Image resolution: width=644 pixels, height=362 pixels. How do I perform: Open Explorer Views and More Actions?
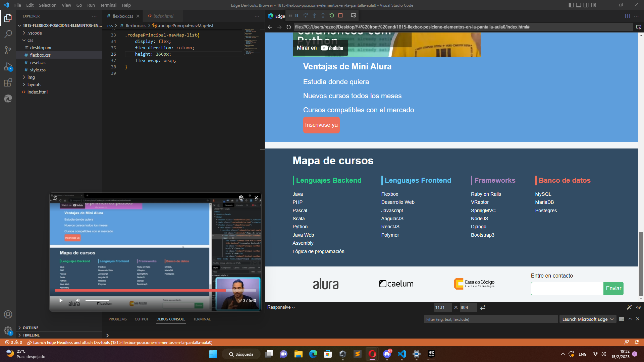click(x=94, y=16)
